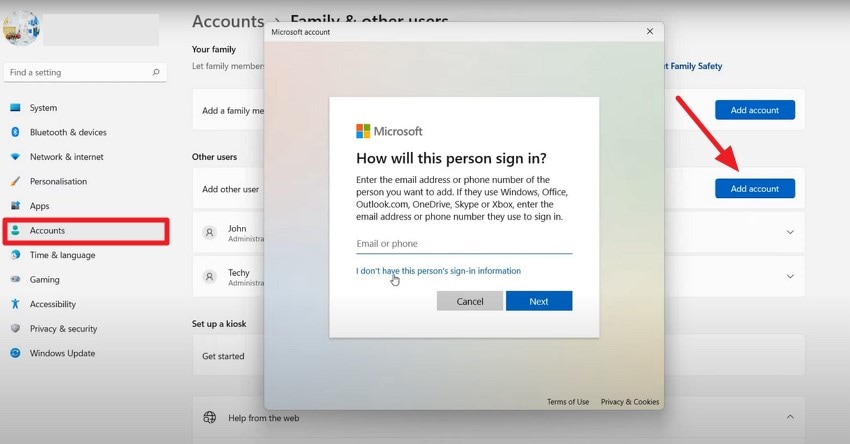Open System settings icon in sidebar
Screen dimensions: 850x444
coord(15,107)
